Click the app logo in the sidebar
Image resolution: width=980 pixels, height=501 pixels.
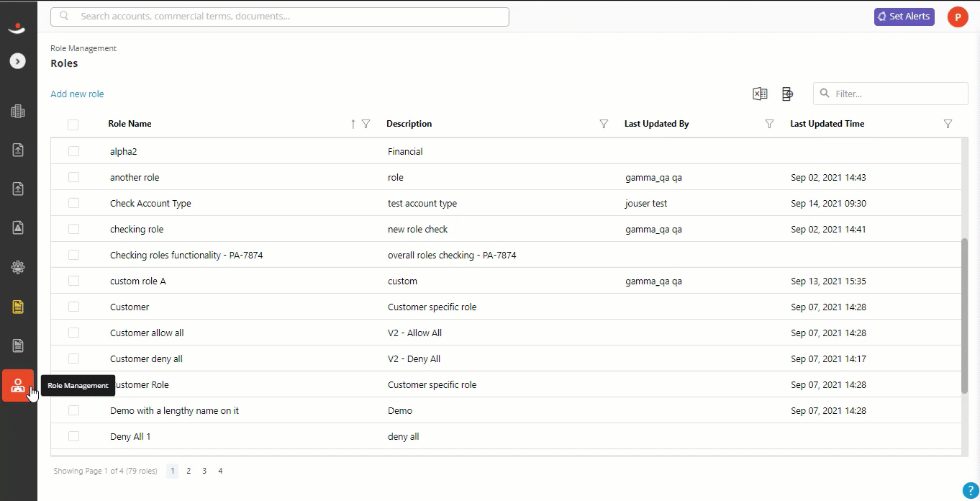17,28
